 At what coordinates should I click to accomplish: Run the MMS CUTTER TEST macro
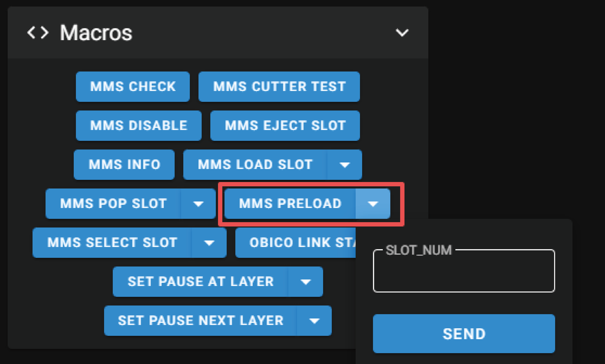(279, 87)
